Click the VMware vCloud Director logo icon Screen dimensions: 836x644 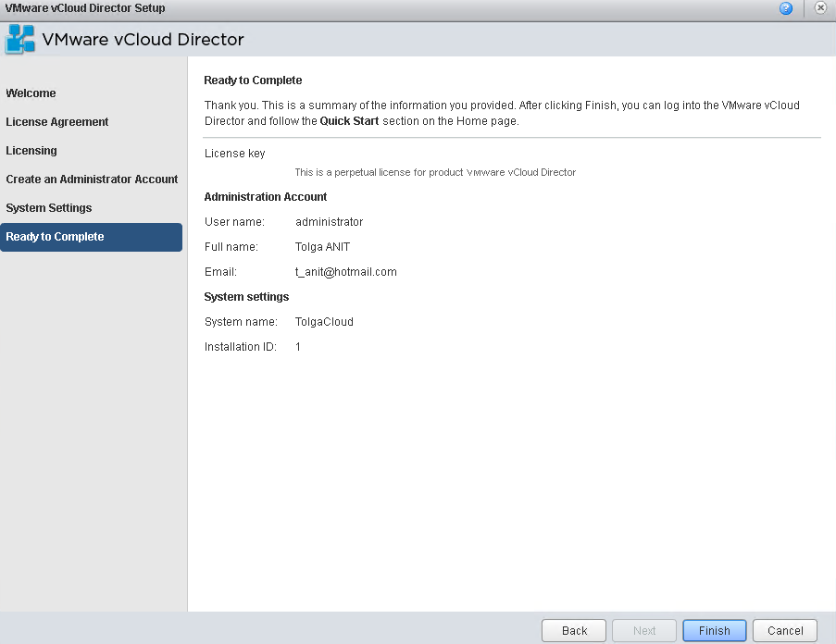[x=20, y=39]
